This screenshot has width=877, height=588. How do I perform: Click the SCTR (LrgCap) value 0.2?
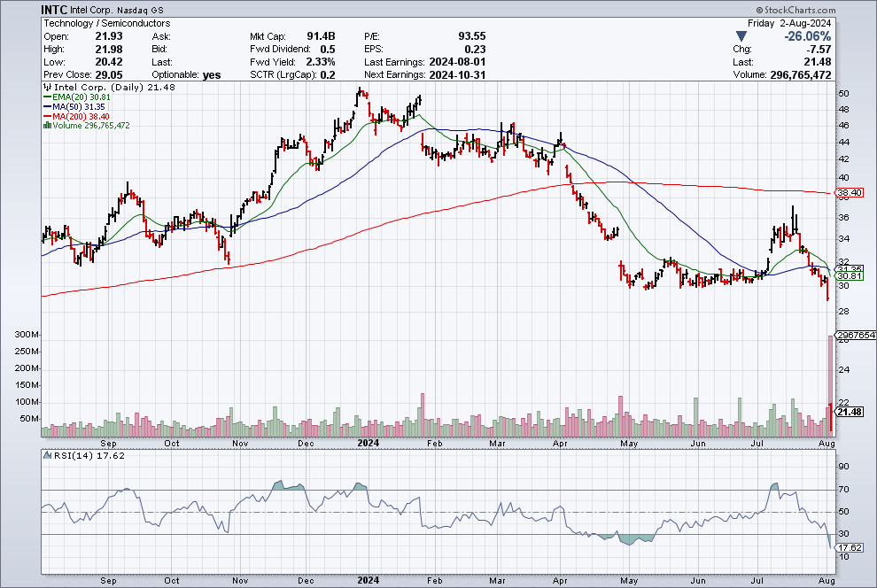tap(327, 74)
